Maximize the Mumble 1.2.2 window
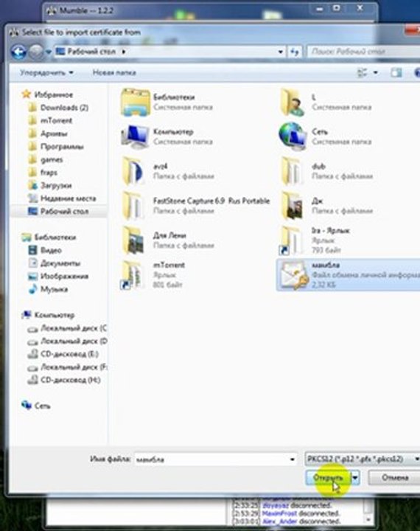Screen dimensions: 420x531 point(337,8)
